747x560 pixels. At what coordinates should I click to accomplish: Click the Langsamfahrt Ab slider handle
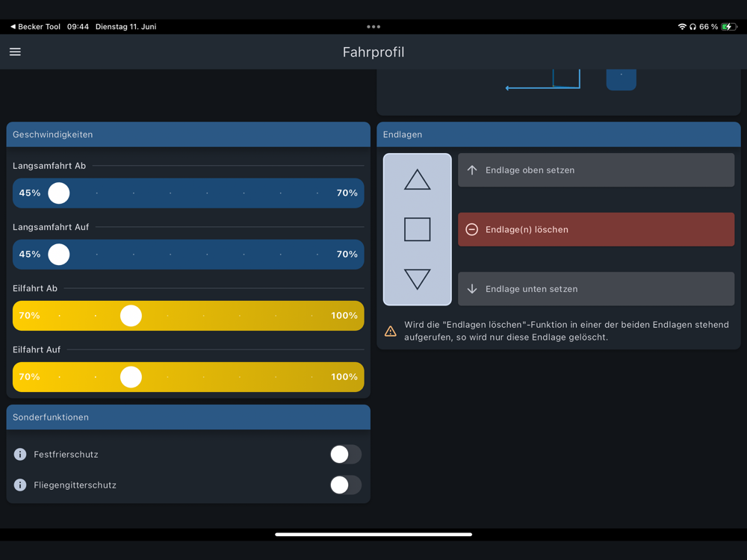point(58,193)
